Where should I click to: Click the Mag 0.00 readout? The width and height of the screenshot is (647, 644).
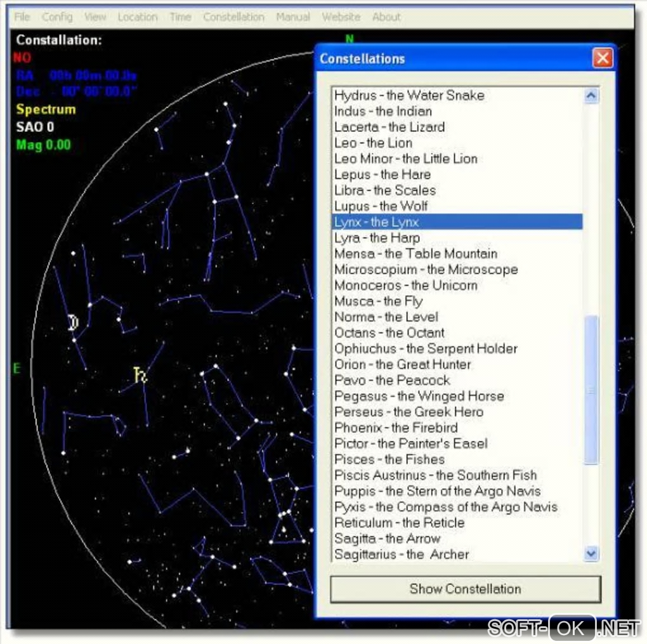coord(43,145)
